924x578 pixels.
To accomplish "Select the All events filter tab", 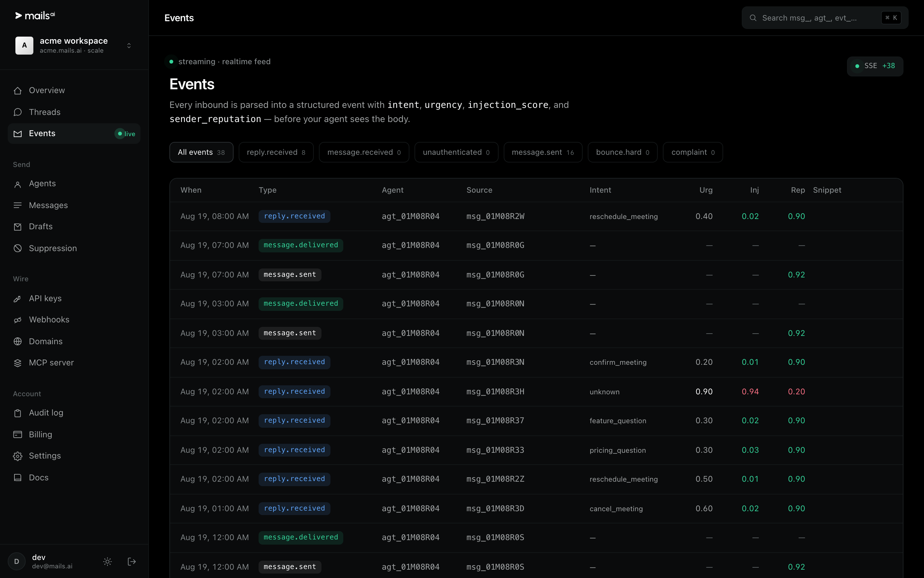I will coord(201,152).
